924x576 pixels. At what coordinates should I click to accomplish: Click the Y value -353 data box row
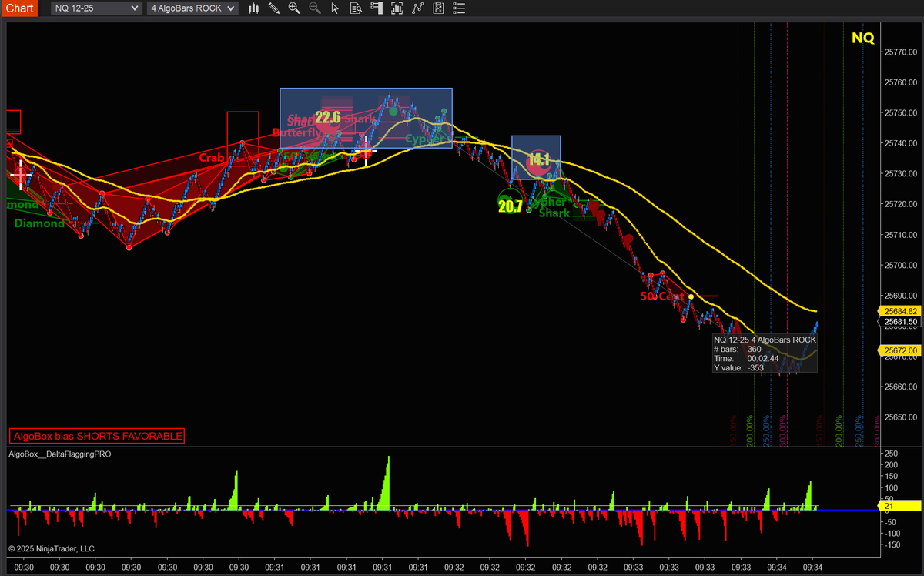(x=765, y=367)
